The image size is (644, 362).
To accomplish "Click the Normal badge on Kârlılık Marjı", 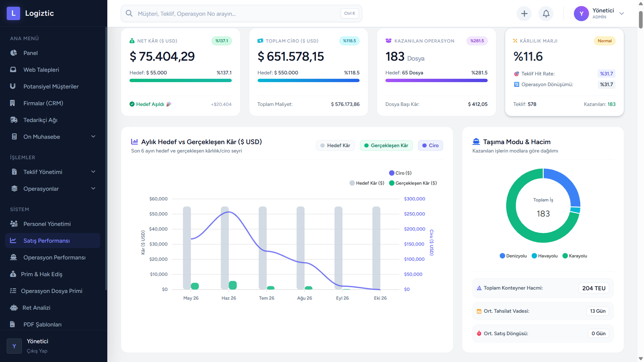I will tap(604, 41).
